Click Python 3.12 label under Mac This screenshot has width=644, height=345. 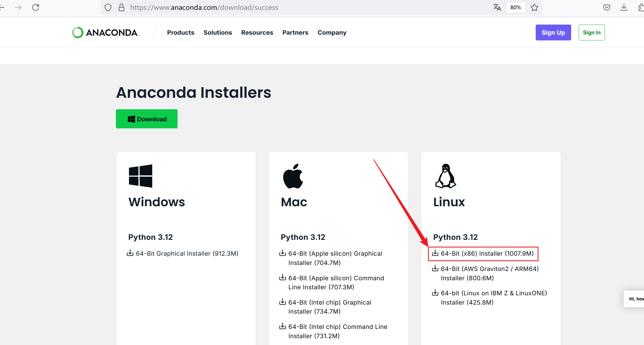pos(303,237)
